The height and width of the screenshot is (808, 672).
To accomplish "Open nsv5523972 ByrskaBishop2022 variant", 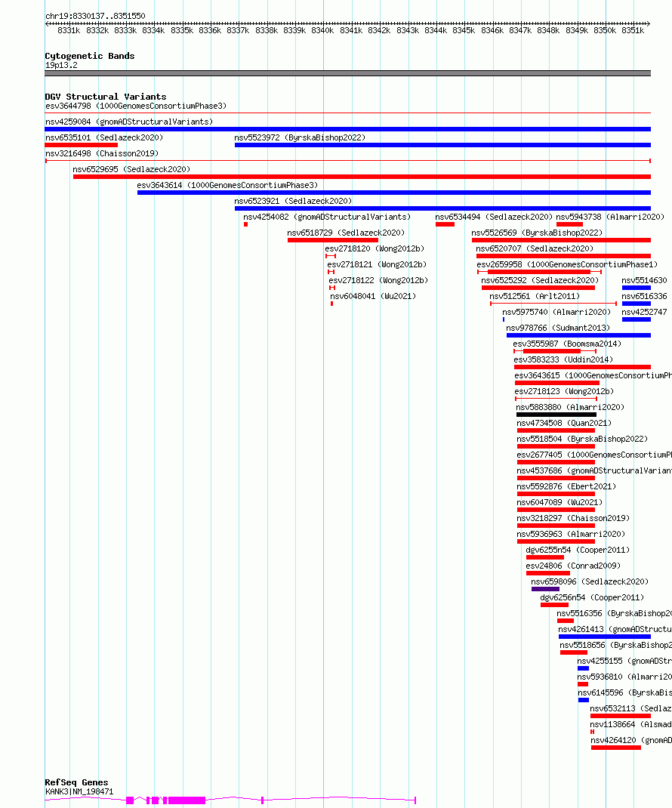I will point(300,137).
